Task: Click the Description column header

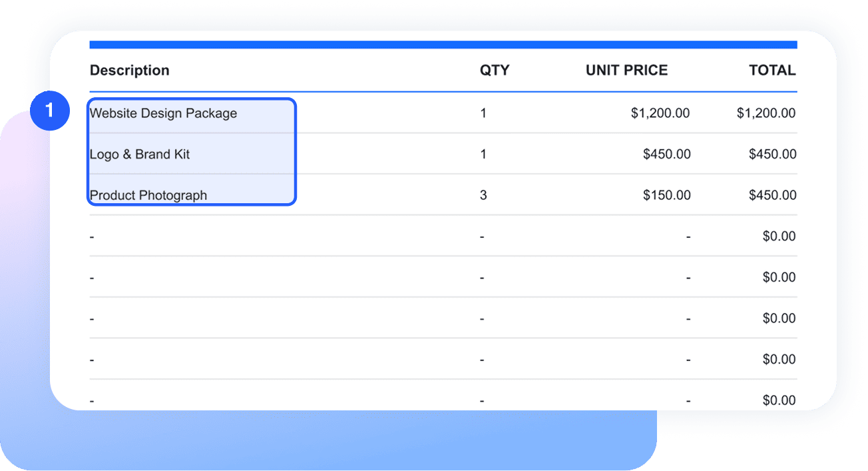Action: click(130, 70)
